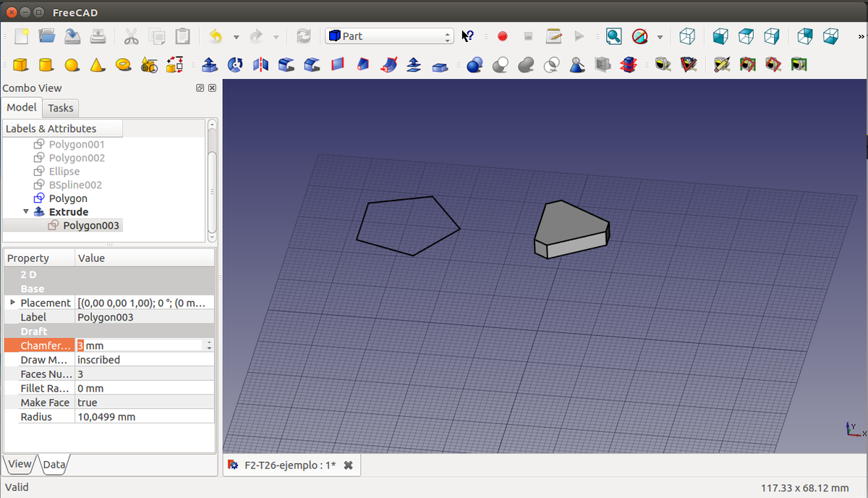Open the Part workbench dropdown
The width and height of the screenshot is (868, 498).
click(x=389, y=36)
